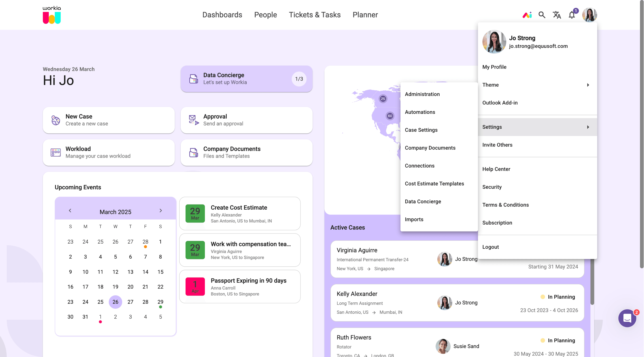
Task: Click Jo Strong avatar on Kelly Alexander case
Action: pyautogui.click(x=445, y=303)
